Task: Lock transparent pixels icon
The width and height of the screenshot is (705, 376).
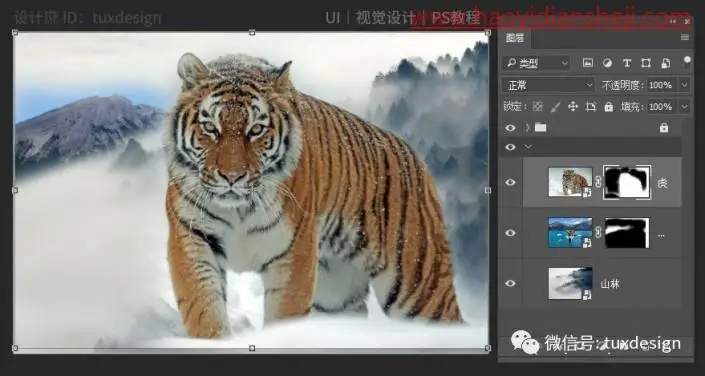Action: pyautogui.click(x=537, y=107)
